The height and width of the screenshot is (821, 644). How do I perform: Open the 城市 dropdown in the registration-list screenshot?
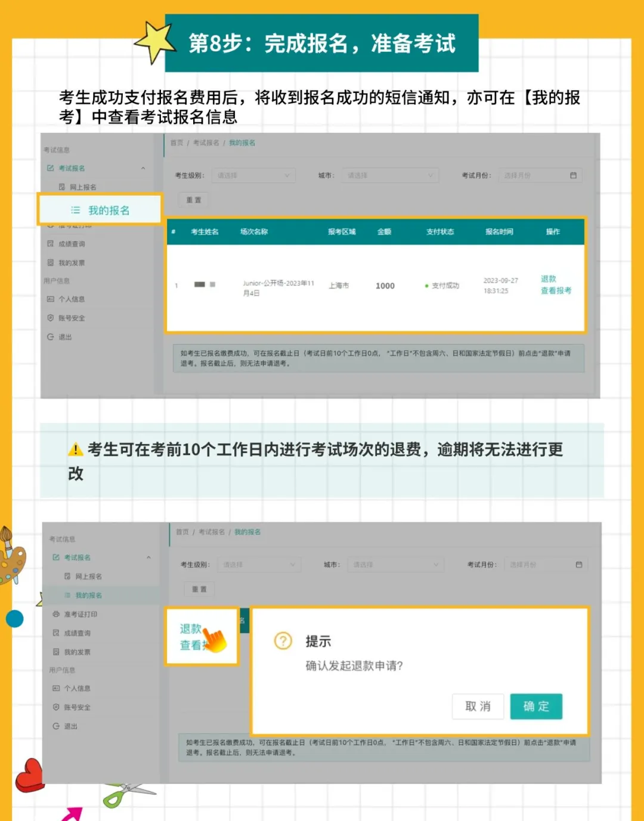click(x=390, y=175)
